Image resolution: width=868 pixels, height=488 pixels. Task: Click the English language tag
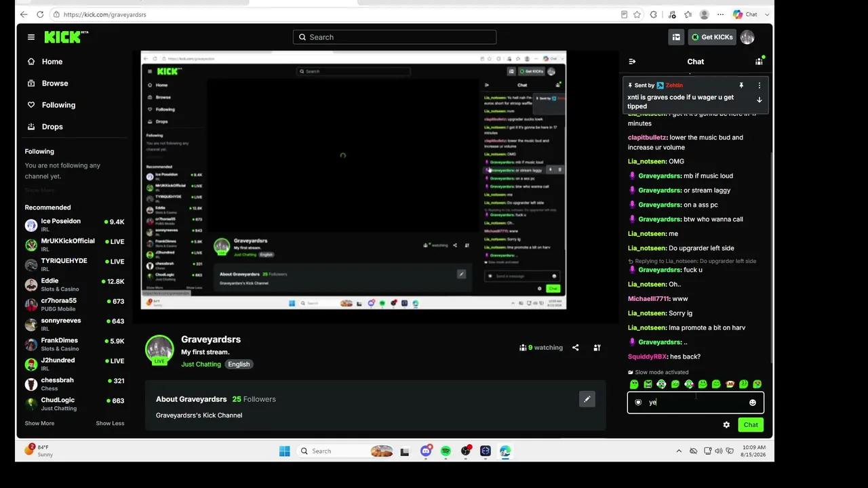pos(239,365)
